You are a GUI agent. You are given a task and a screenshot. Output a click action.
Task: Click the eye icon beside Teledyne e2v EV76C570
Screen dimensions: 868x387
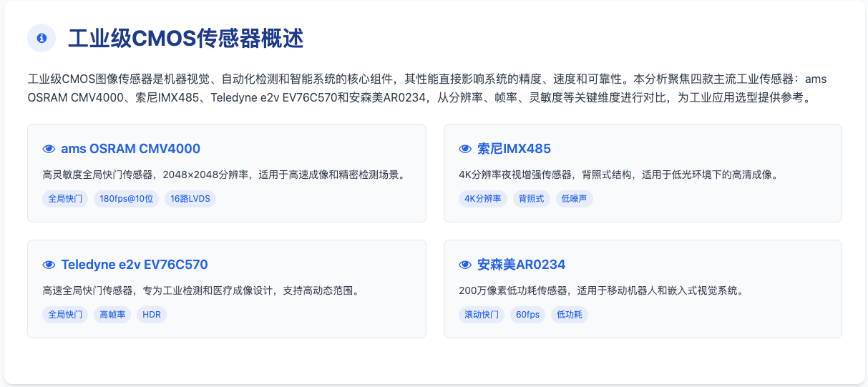coord(49,265)
